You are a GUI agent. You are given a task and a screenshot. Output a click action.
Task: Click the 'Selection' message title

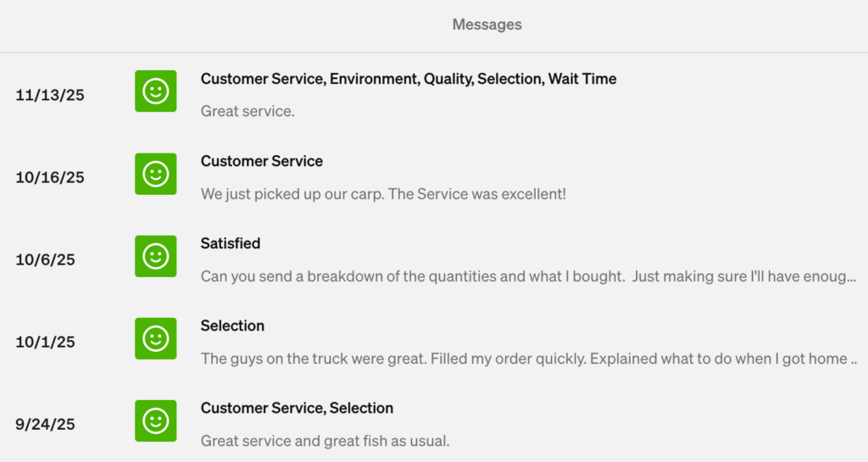[x=232, y=326]
